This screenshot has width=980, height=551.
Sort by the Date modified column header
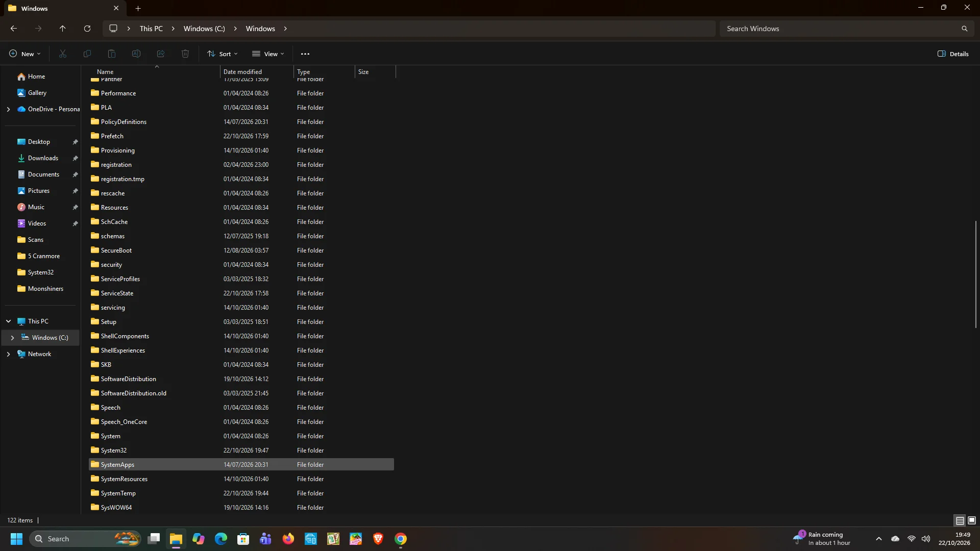257,71
